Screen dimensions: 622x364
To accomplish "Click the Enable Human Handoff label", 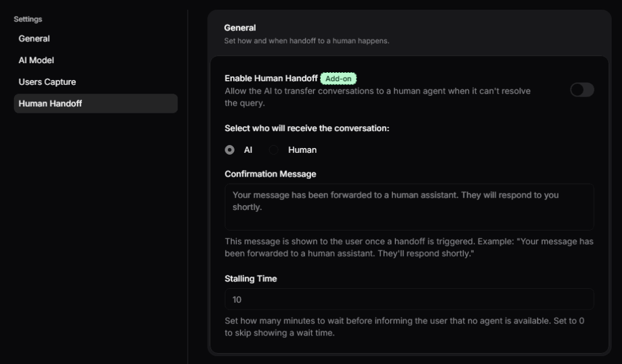I will point(271,78).
